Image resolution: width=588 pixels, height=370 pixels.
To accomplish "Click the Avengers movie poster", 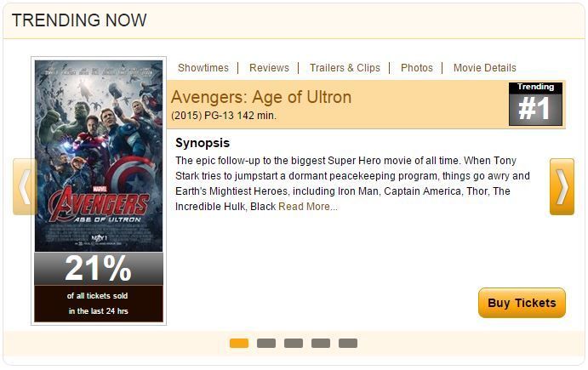I will [99, 156].
